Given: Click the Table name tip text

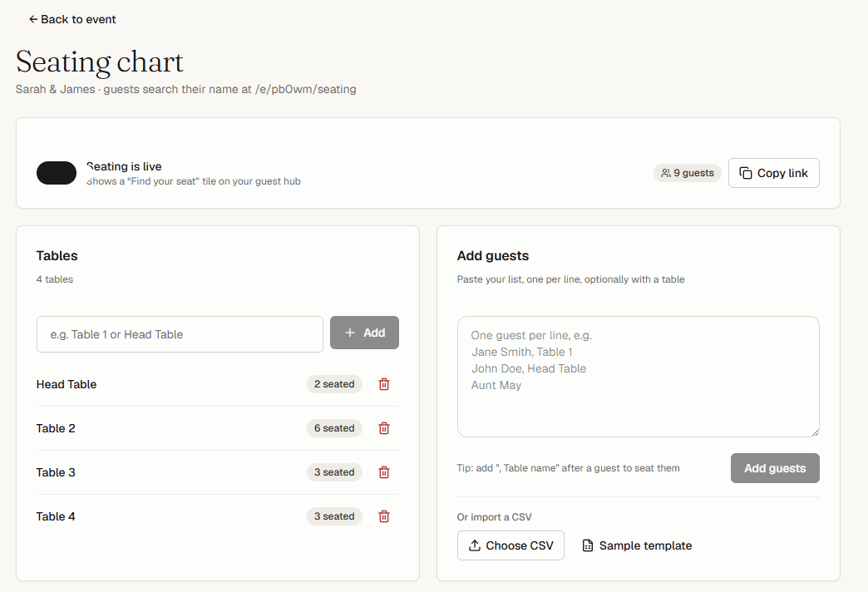Looking at the screenshot, I should [x=569, y=468].
